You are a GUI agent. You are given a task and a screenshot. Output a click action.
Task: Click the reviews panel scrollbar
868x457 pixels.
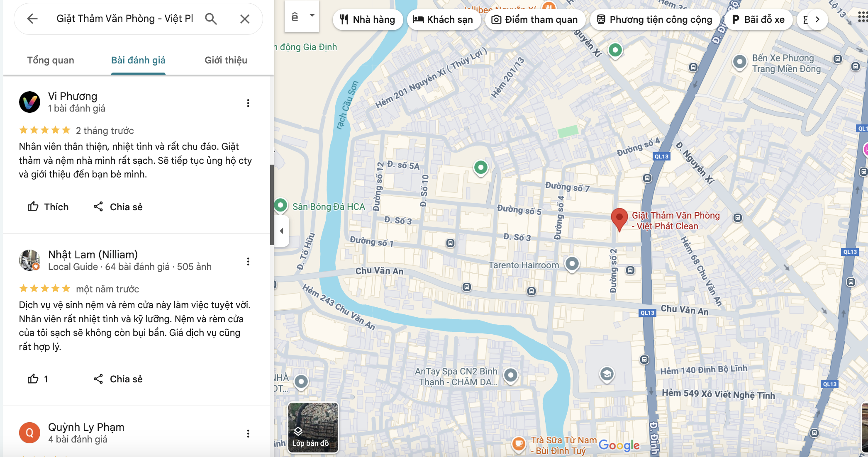pos(272,204)
